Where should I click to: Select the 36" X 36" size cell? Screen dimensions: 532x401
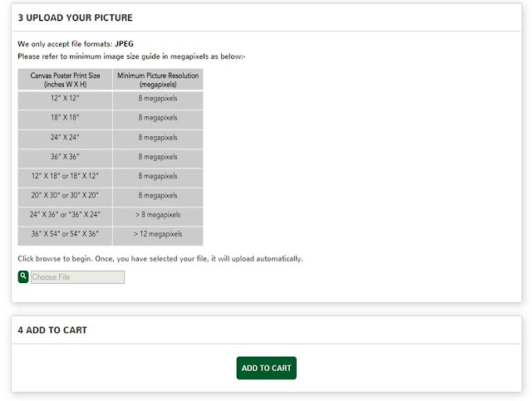tap(65, 157)
